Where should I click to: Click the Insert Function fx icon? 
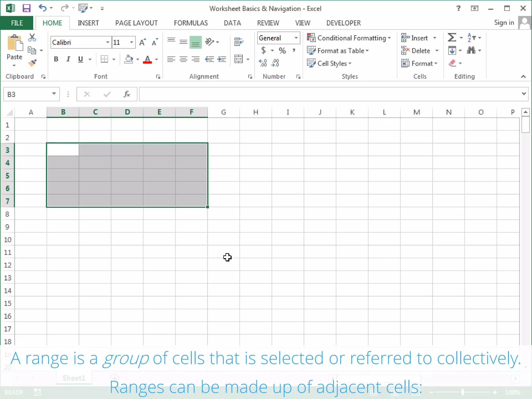(x=127, y=94)
